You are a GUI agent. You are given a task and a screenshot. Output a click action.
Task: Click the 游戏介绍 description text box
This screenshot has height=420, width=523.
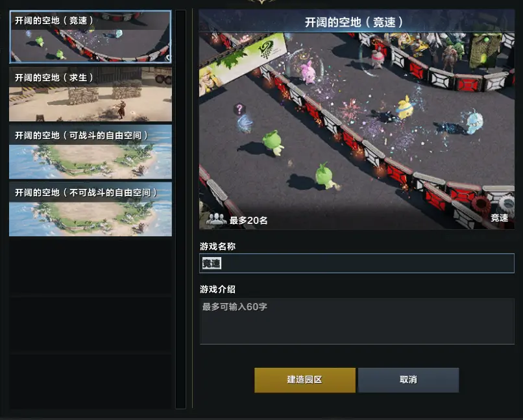[356, 321]
